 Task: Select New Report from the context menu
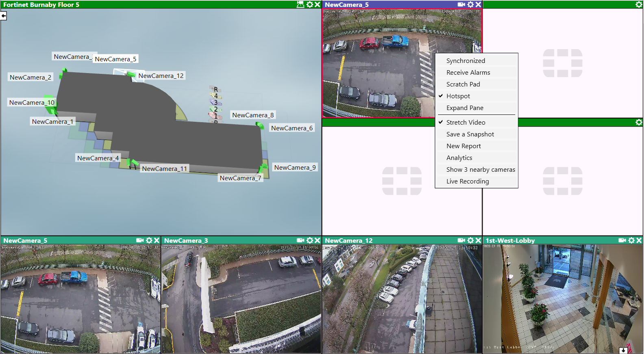[x=477, y=146]
